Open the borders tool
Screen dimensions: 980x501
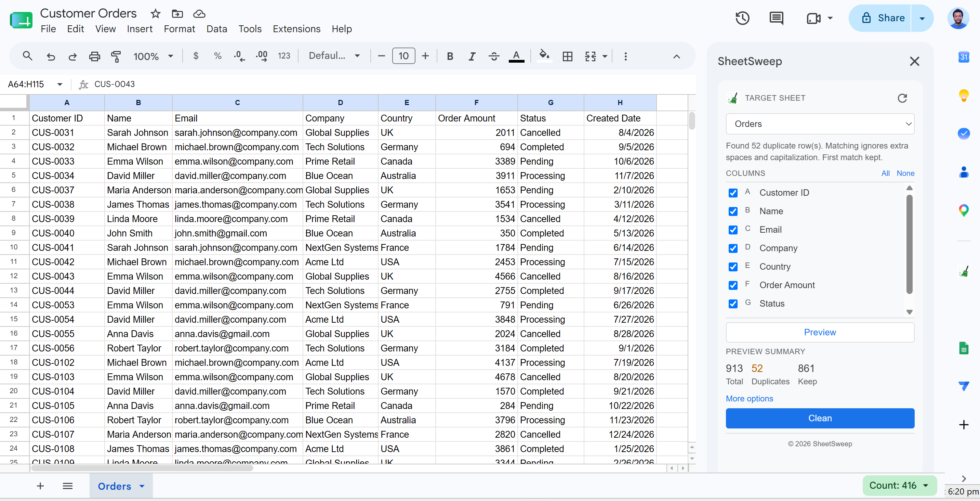567,56
